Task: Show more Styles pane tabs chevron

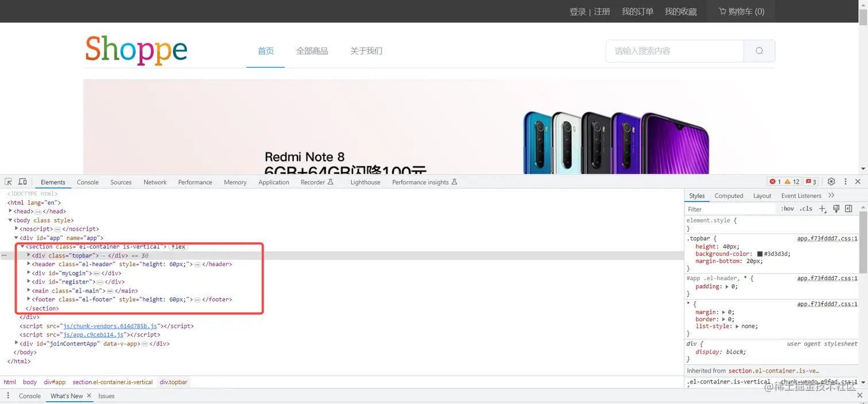Action: (x=831, y=196)
